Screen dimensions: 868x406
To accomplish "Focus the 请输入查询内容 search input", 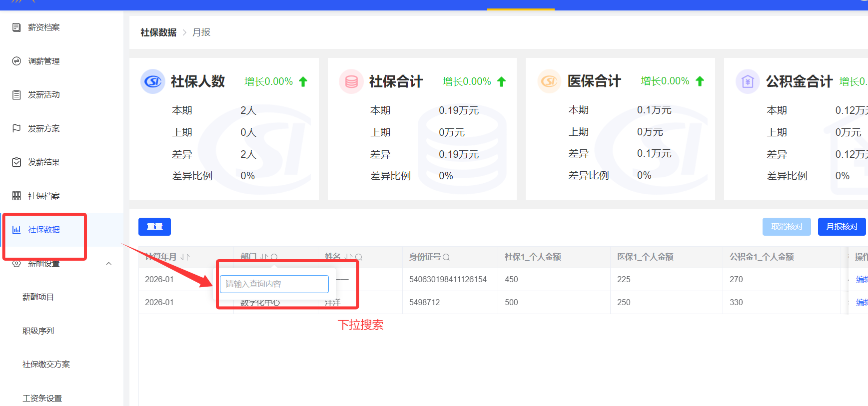I will pyautogui.click(x=274, y=284).
